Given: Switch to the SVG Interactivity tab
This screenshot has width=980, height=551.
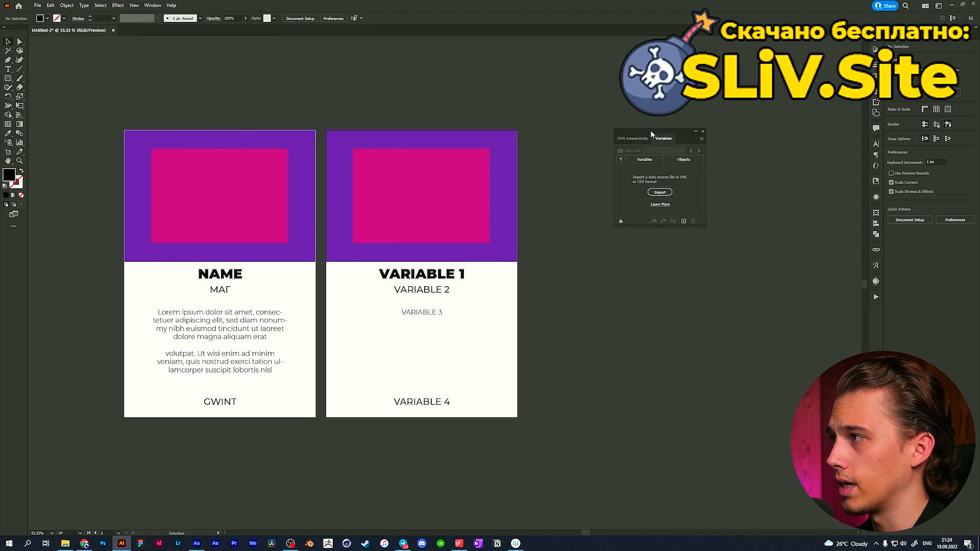Looking at the screenshot, I should click(632, 139).
